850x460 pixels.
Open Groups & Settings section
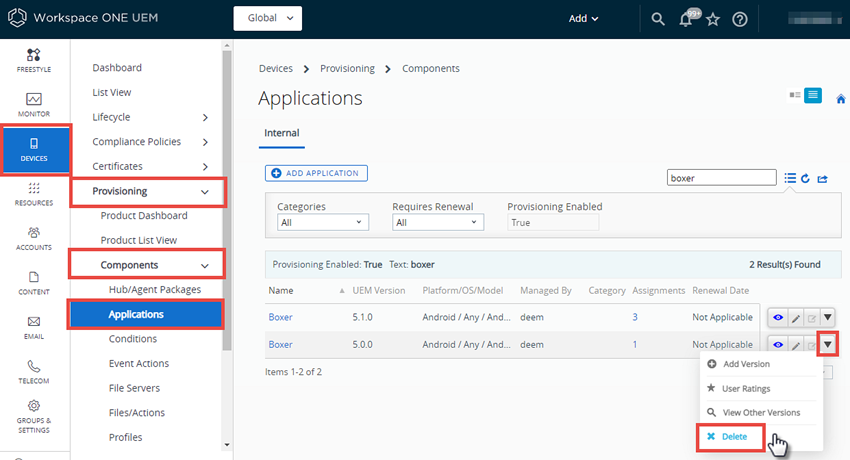pyautogui.click(x=34, y=417)
